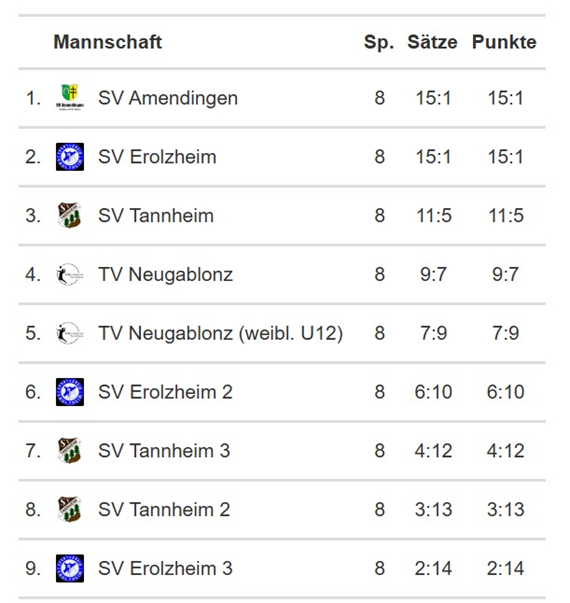The height and width of the screenshot is (603, 570).
Task: Click the SV Erolzheim blue logo in row 2
Action: [70, 157]
